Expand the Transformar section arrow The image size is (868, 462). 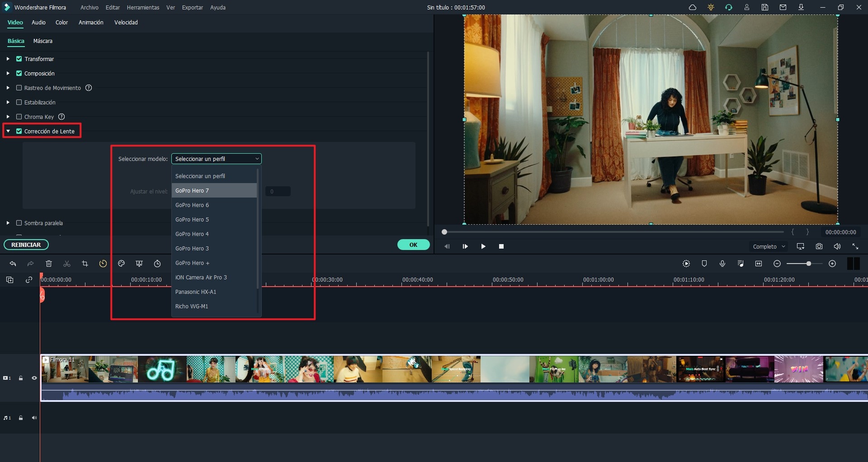click(x=8, y=59)
